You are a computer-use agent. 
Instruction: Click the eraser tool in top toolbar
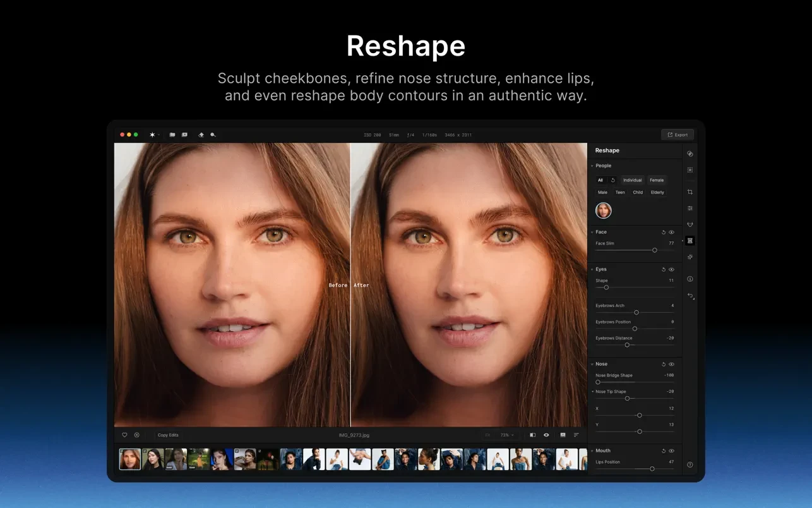pyautogui.click(x=201, y=135)
